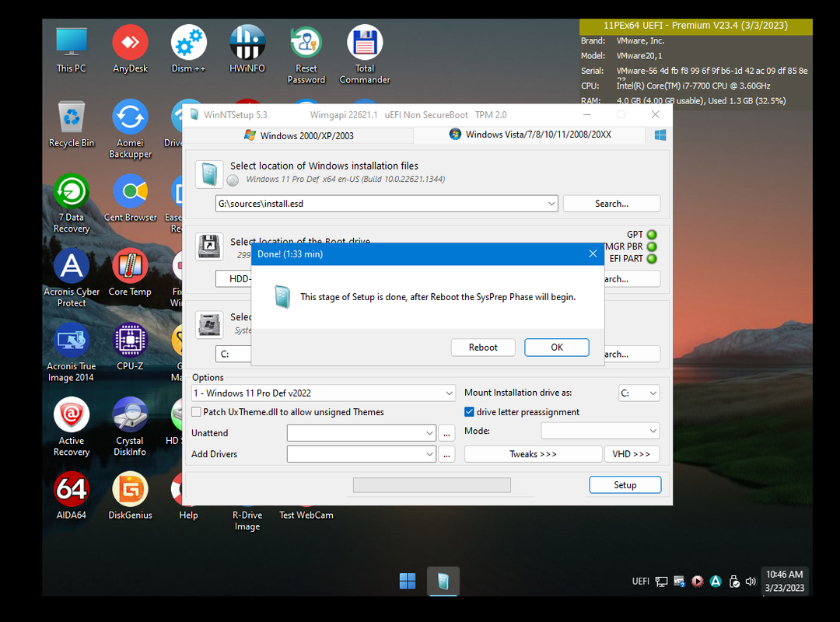The height and width of the screenshot is (622, 840).
Task: Click the boot drive floppy icon
Action: (x=209, y=246)
